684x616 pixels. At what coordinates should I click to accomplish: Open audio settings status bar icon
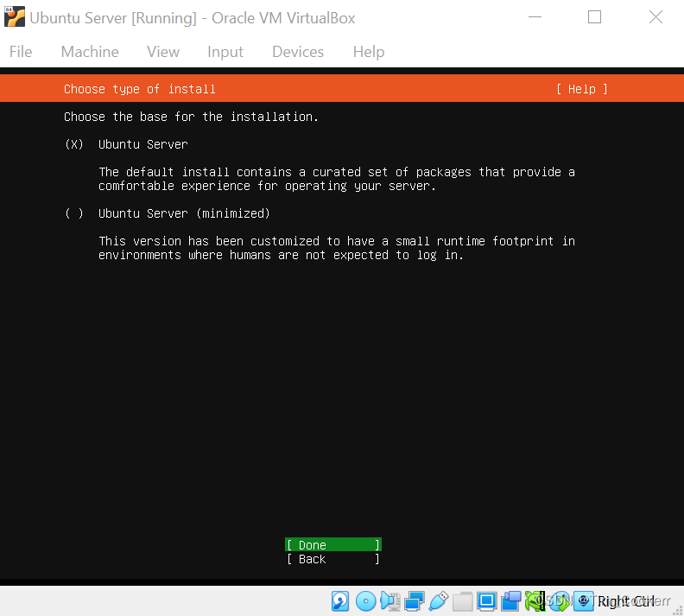pos(390,601)
